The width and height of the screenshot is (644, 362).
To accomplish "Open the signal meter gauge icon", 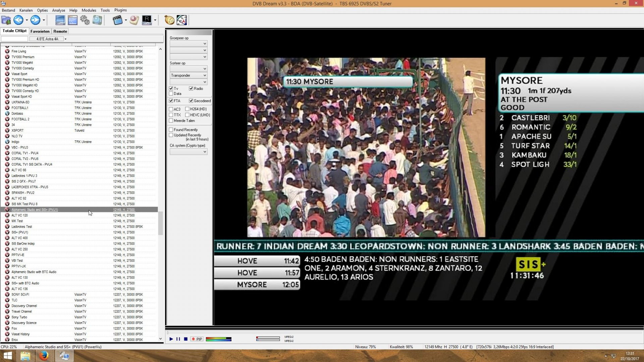I will point(182,20).
